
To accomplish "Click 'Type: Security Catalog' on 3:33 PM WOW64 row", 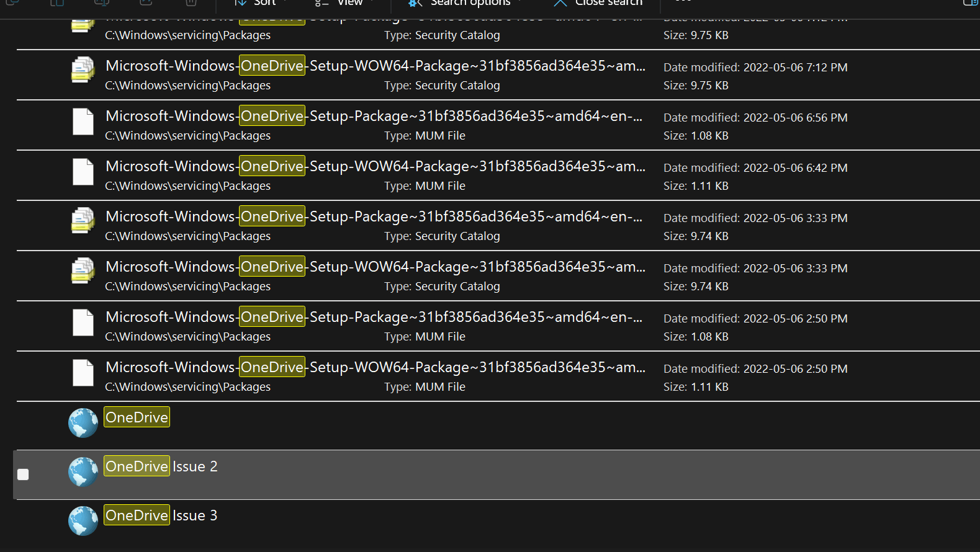I will 442,287.
